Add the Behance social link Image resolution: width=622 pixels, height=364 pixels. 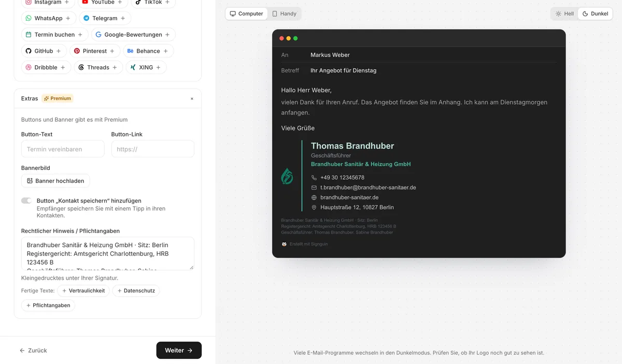[x=148, y=51]
